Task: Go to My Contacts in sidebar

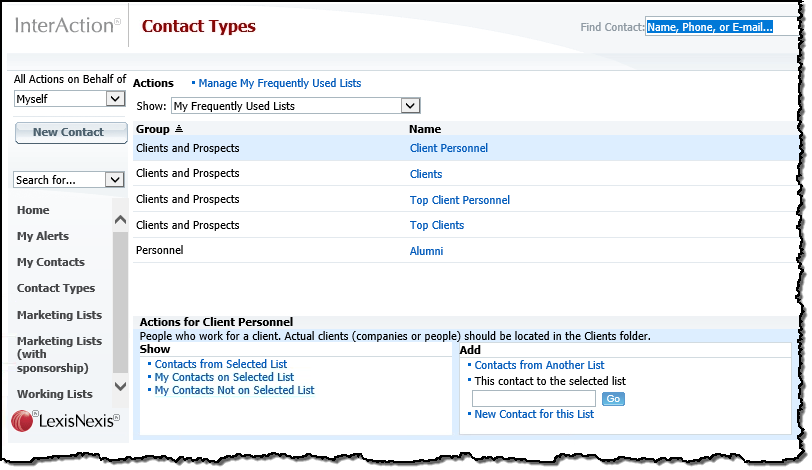Action: pos(51,262)
